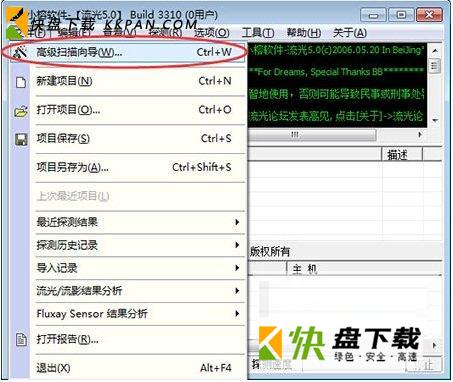
Task: Open the 帮助(H) menu
Action: (304, 33)
